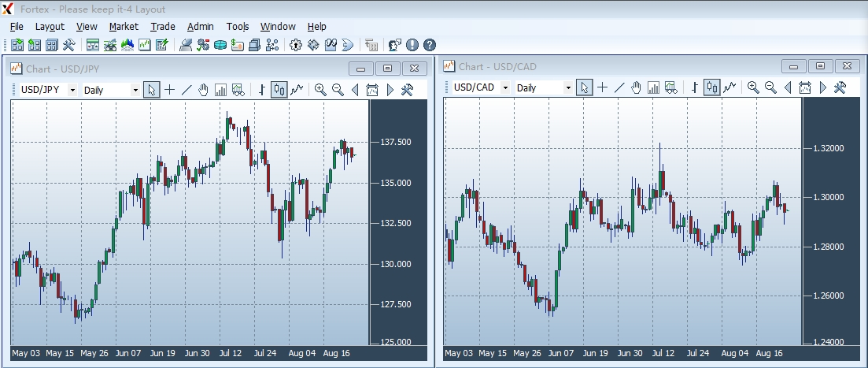This screenshot has height=368, width=868.
Task: Click the rubber stamp icon in main toolbar
Action: (x=186, y=45)
